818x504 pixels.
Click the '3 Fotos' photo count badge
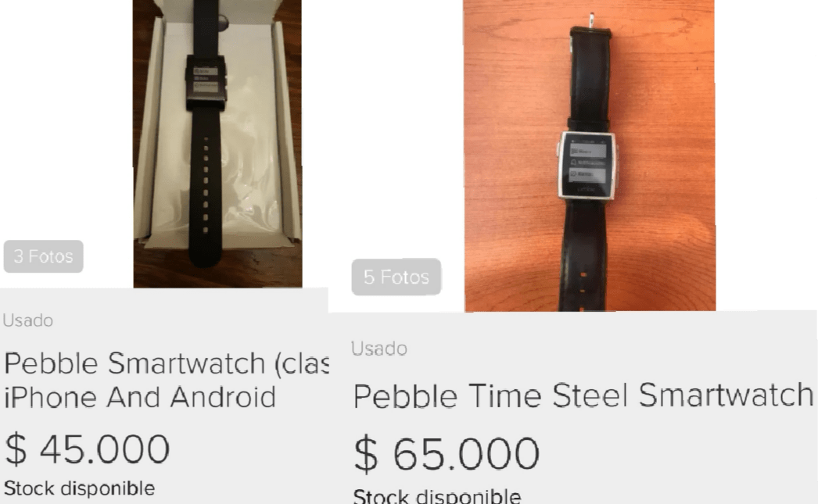[43, 256]
